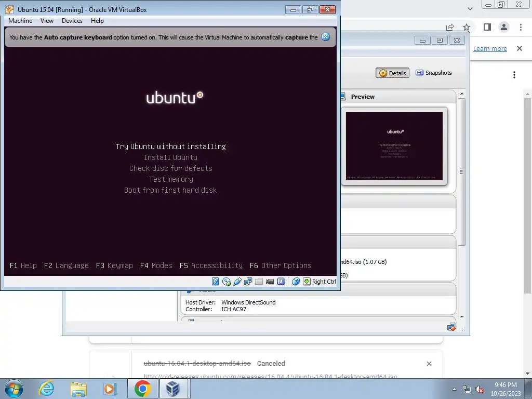Open the Windows Start menu
532x399 pixels.
tap(14, 389)
